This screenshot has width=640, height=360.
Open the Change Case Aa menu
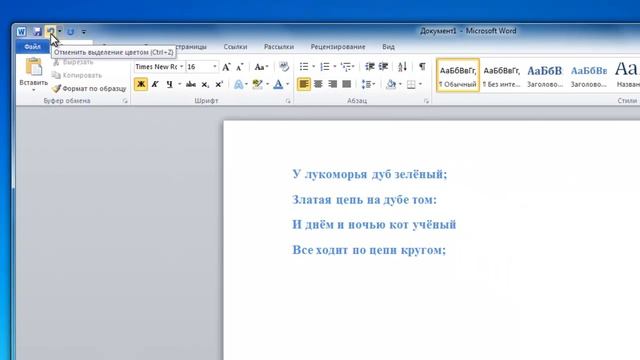pyautogui.click(x=261, y=67)
